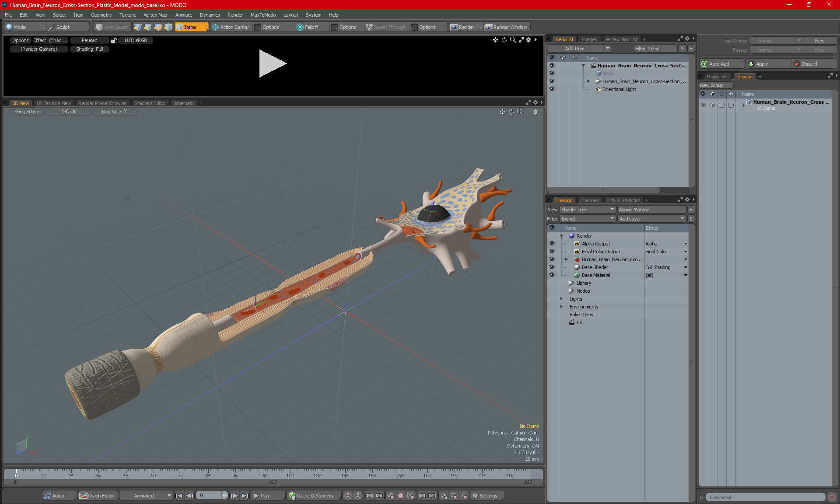
Task: Click the 3D viewport rotate icon
Action: (x=511, y=112)
